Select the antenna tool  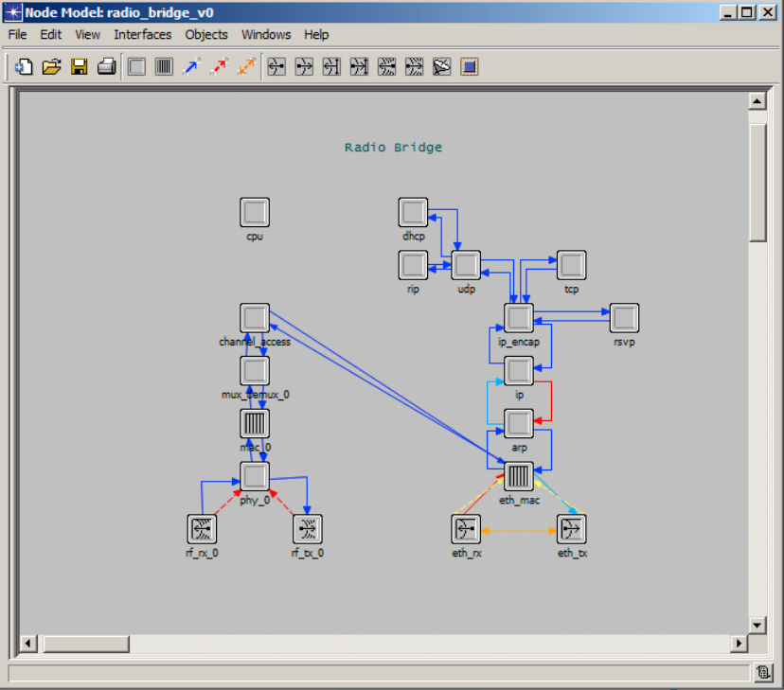(x=441, y=66)
